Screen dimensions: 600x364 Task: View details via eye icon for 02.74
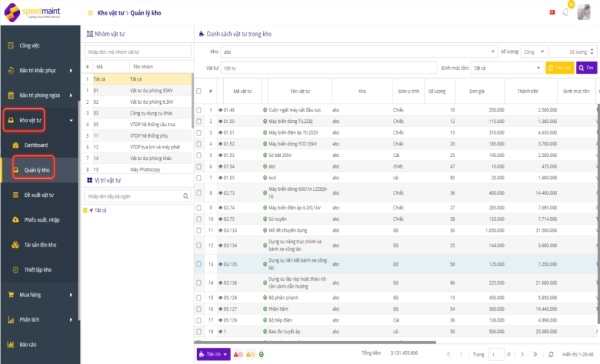pos(220,208)
